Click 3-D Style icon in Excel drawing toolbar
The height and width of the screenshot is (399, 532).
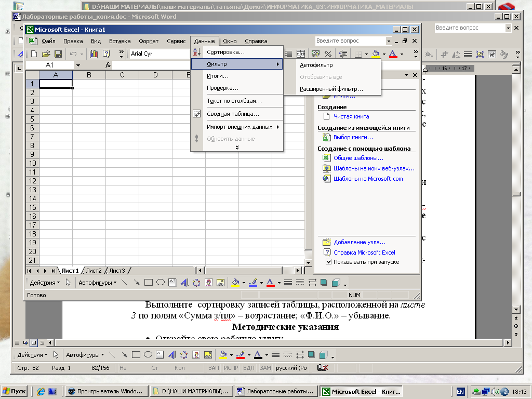(336, 282)
